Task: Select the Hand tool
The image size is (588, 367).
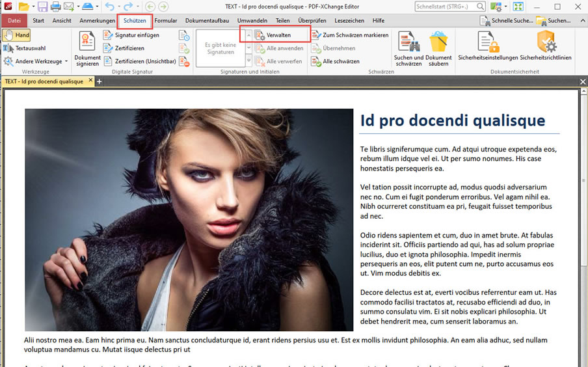Action: click(x=17, y=35)
